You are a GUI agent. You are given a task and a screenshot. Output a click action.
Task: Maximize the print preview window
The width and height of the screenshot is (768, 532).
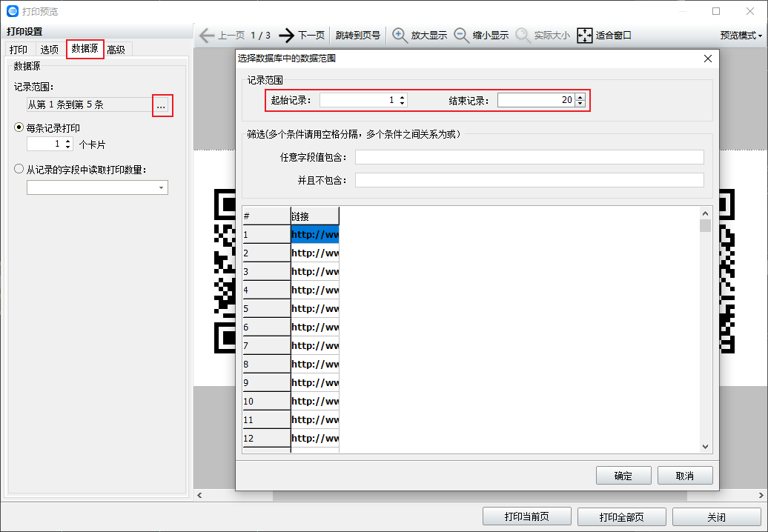coord(716,11)
